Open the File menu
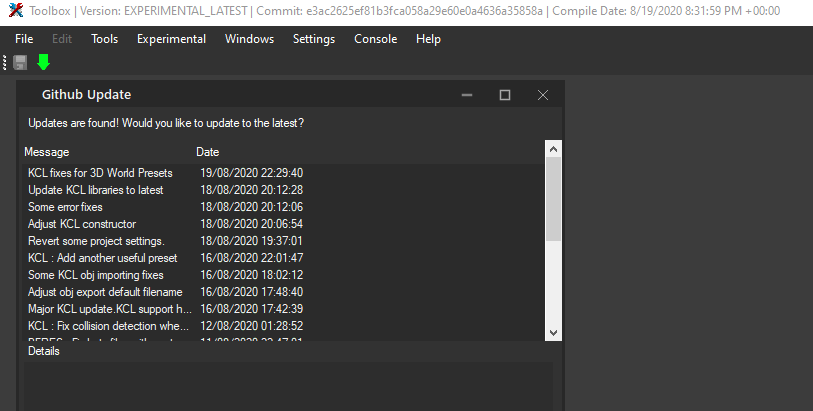Viewport: 813px width, 411px height. click(24, 39)
